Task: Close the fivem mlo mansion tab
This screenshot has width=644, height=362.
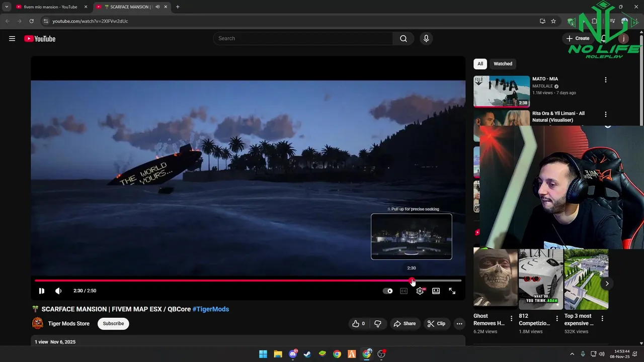Action: pyautogui.click(x=86, y=7)
